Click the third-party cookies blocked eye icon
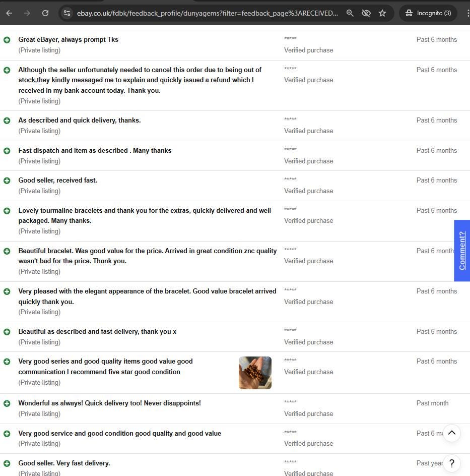The image size is (470, 476). coord(366,13)
